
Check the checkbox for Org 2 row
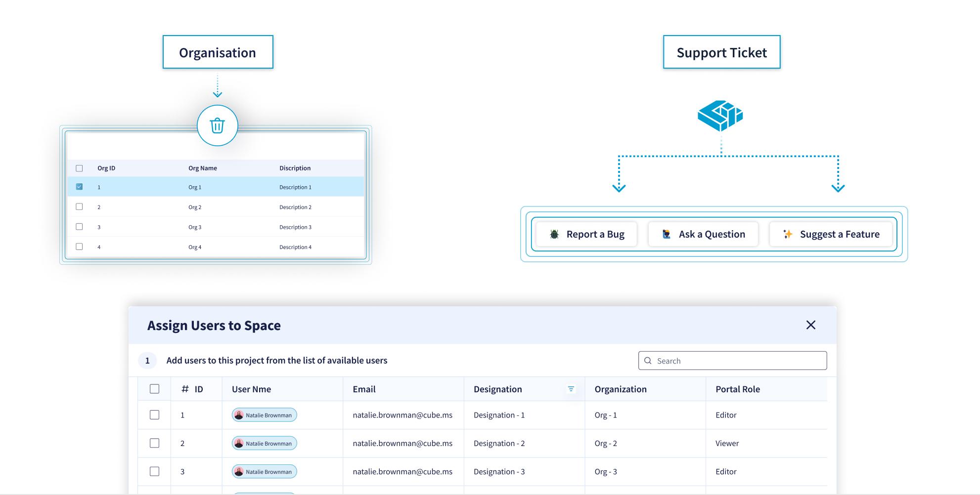pos(79,206)
